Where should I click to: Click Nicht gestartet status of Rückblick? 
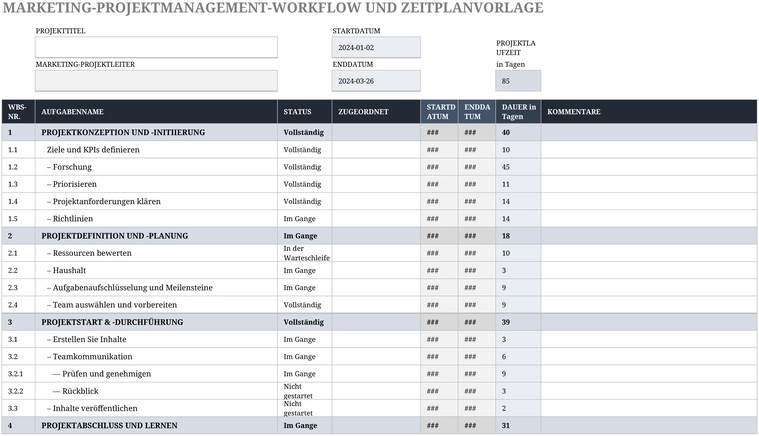pos(304,391)
